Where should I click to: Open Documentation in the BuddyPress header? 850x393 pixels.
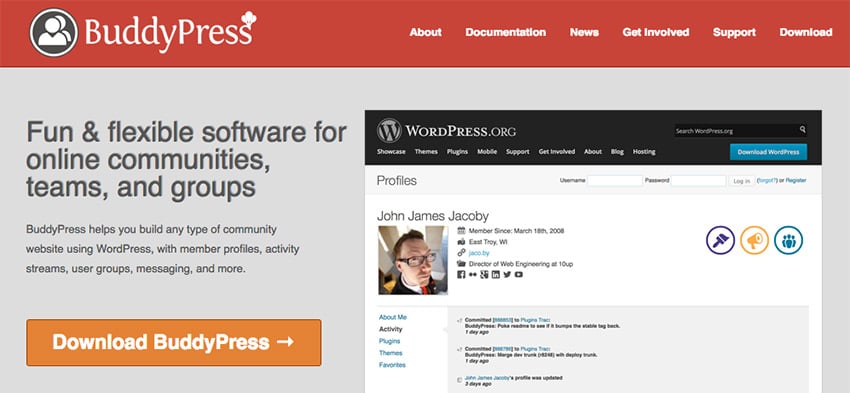[x=505, y=33]
